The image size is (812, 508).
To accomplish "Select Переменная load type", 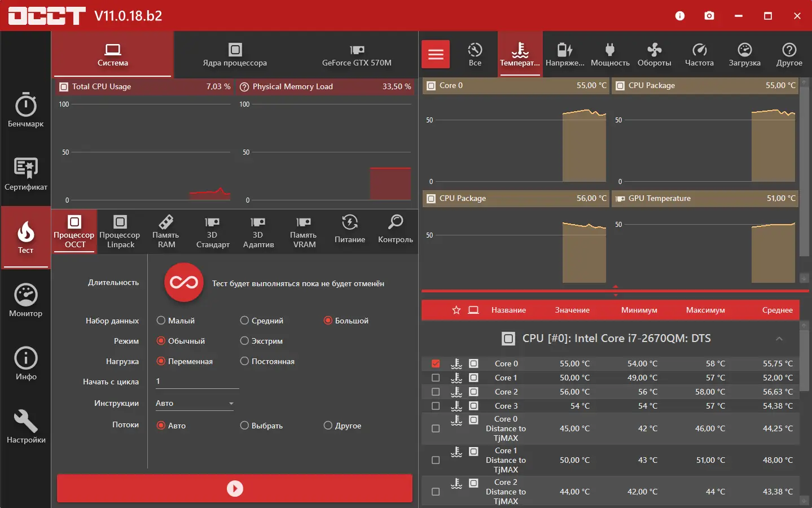I will click(185, 361).
